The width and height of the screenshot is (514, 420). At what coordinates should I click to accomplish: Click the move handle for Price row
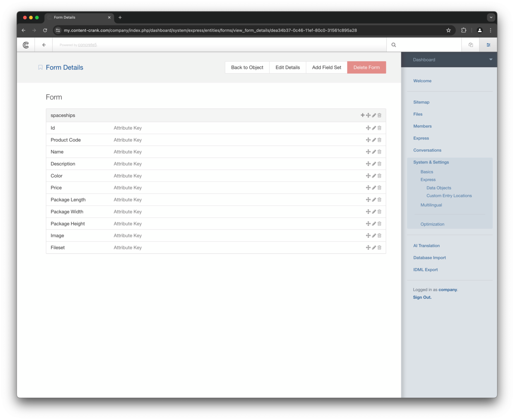click(x=368, y=188)
